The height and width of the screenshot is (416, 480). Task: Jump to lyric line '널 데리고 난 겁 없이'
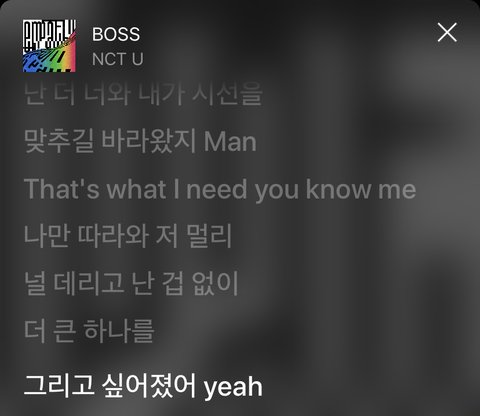tap(131, 283)
